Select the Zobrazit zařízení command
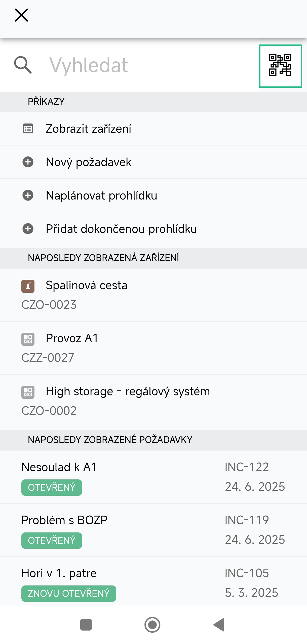The image size is (307, 644). tap(89, 129)
